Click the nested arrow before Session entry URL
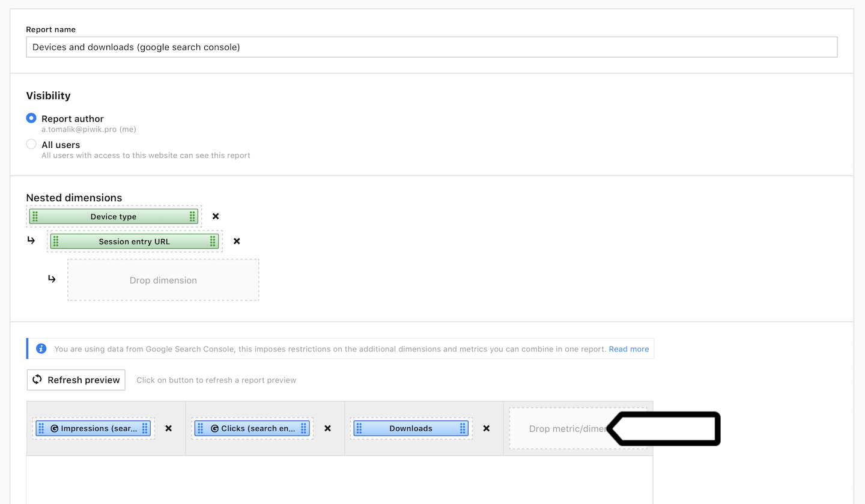865x504 pixels. click(31, 240)
